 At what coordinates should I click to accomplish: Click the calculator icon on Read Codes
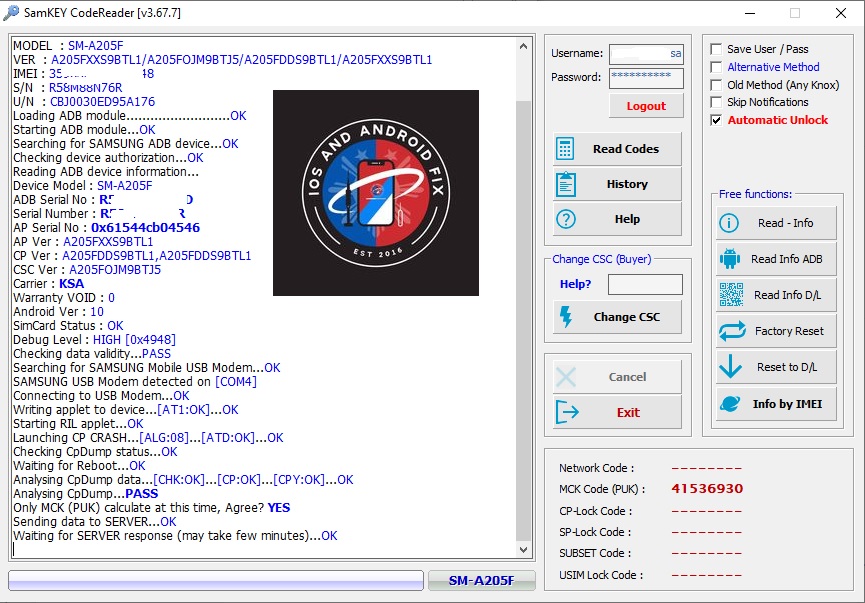566,149
